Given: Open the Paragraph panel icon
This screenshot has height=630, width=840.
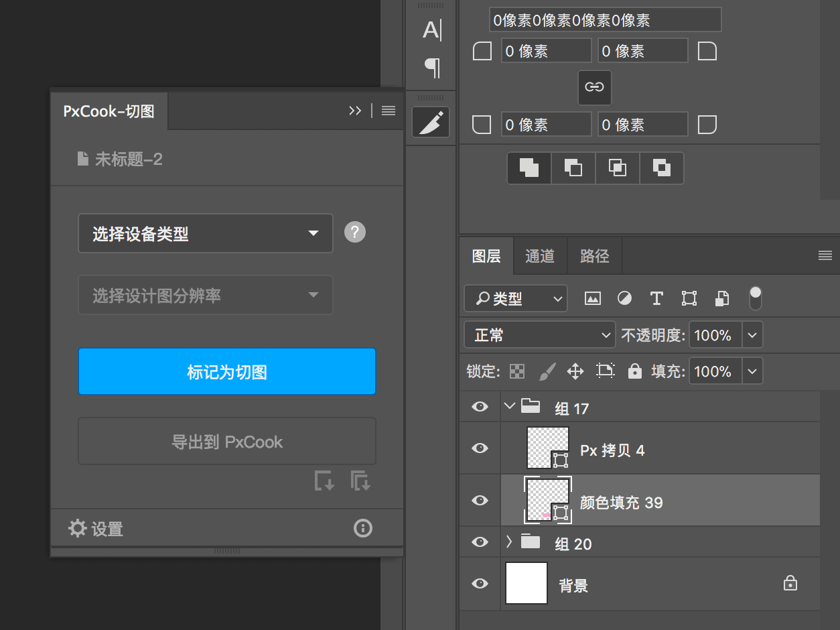Looking at the screenshot, I should click(x=432, y=67).
